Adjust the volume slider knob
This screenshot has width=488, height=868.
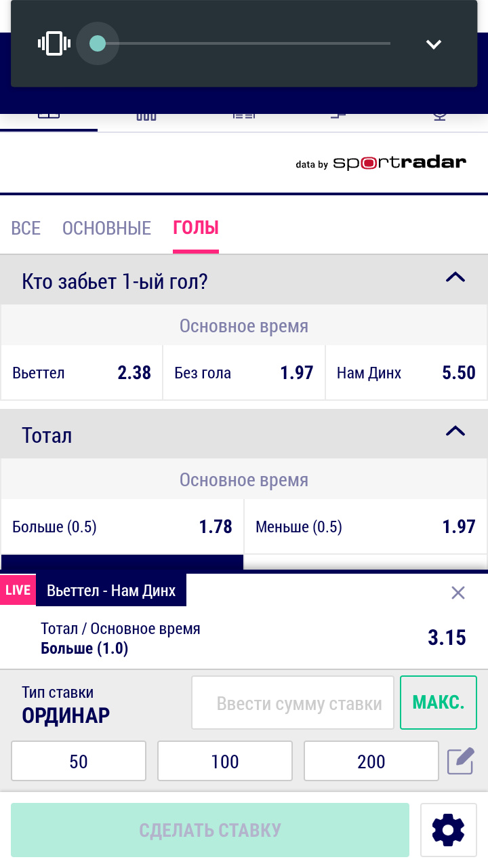98,44
